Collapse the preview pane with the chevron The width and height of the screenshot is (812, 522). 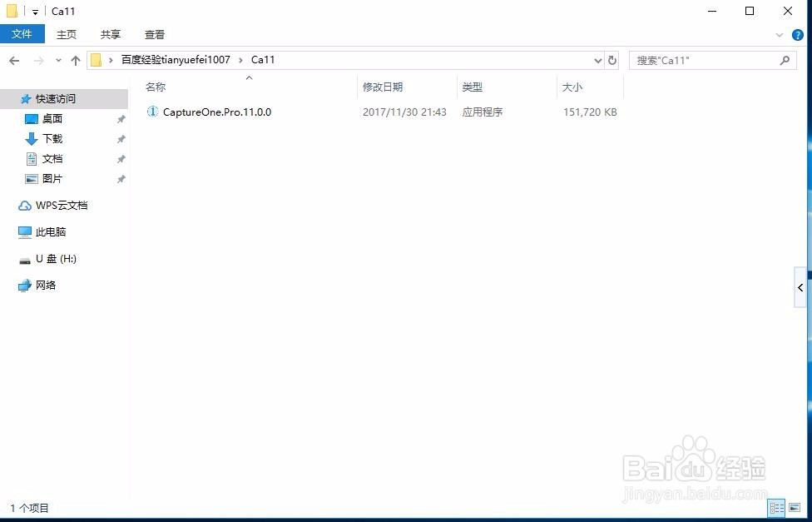pyautogui.click(x=800, y=286)
